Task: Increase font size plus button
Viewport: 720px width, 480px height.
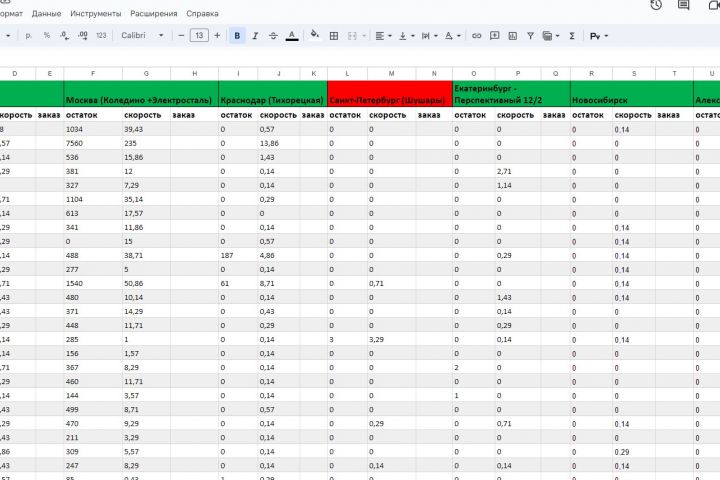Action: pyautogui.click(x=217, y=35)
